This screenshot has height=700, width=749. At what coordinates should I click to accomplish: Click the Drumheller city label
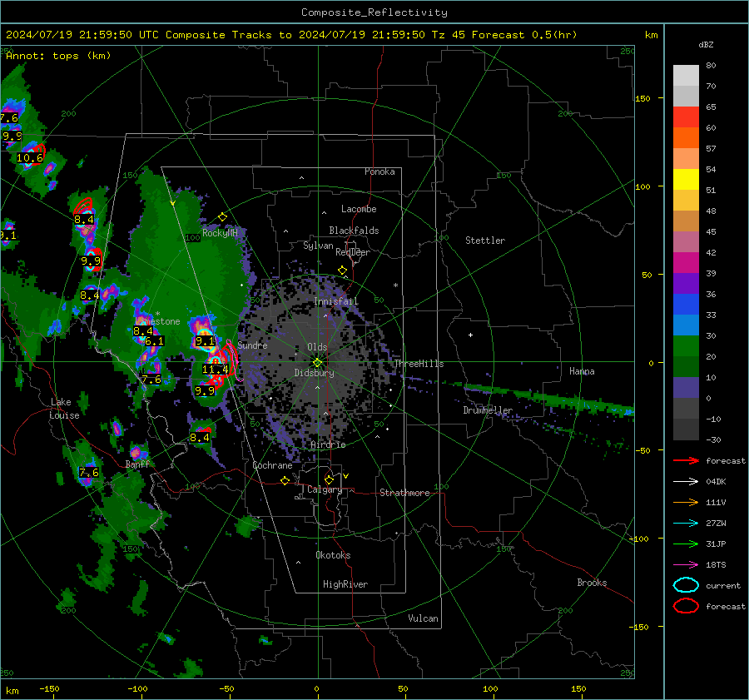click(x=488, y=410)
